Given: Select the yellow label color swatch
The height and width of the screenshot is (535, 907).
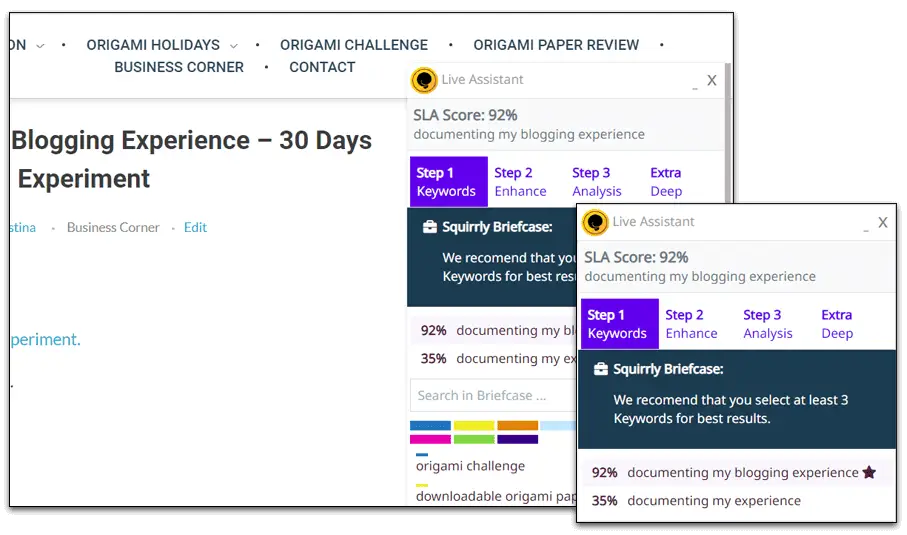Looking at the screenshot, I should pyautogui.click(x=474, y=426).
